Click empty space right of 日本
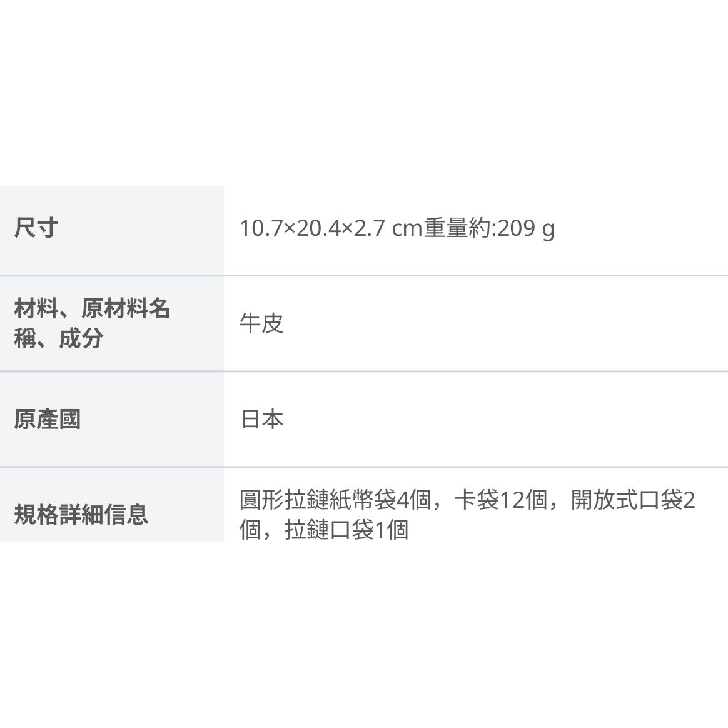 (506, 419)
